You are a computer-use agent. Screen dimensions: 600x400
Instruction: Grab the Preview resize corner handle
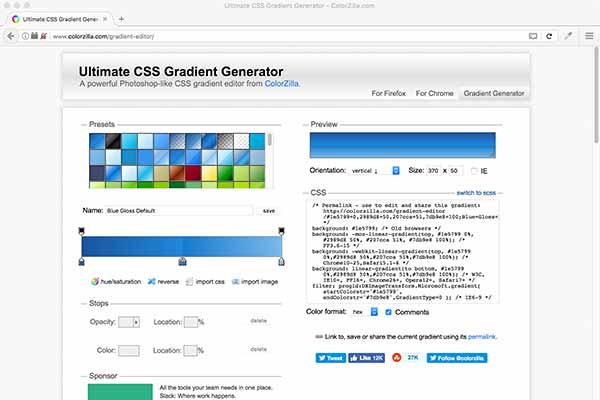tap(492, 155)
